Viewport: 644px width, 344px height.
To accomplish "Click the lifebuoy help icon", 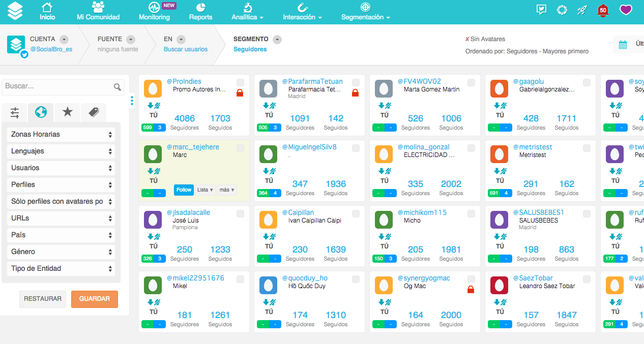I will tap(562, 10).
